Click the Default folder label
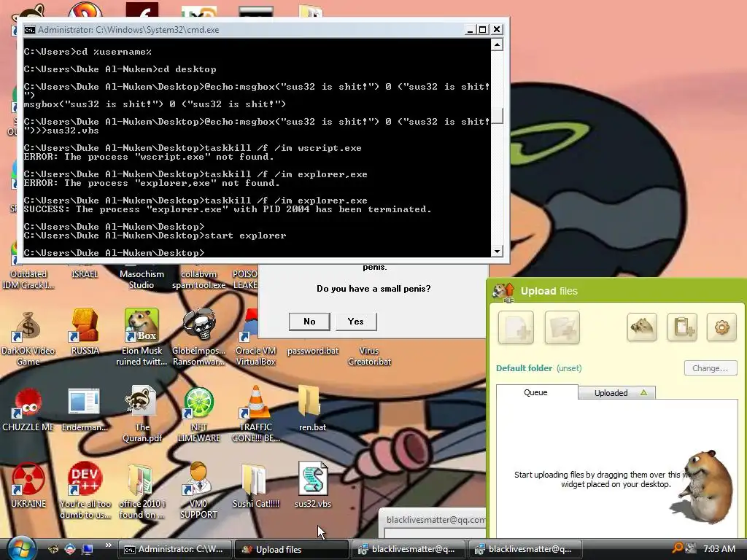 coord(524,368)
